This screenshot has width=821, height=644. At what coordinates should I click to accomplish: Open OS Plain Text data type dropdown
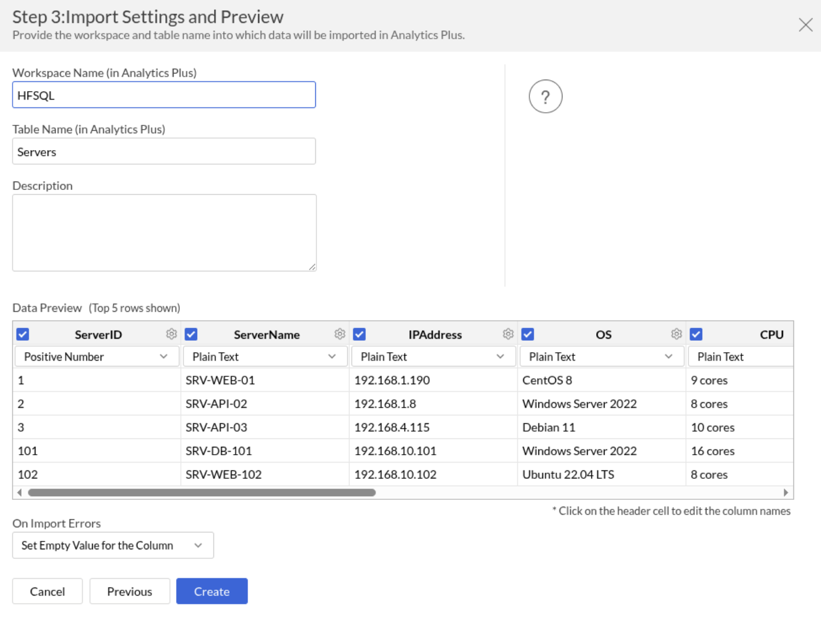tap(602, 356)
